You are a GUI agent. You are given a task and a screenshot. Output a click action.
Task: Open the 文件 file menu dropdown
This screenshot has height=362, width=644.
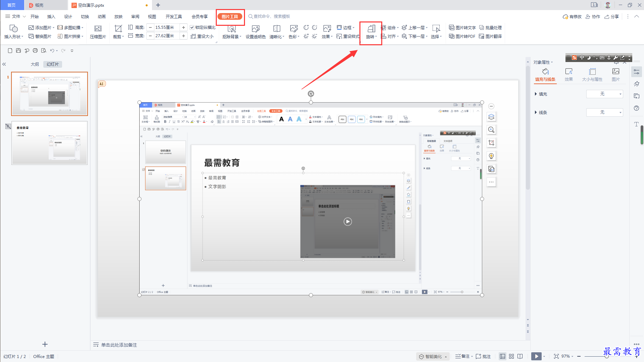15,16
